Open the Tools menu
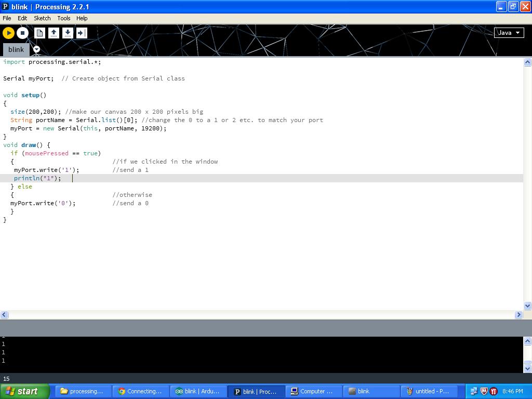The image size is (532, 399). click(x=64, y=18)
